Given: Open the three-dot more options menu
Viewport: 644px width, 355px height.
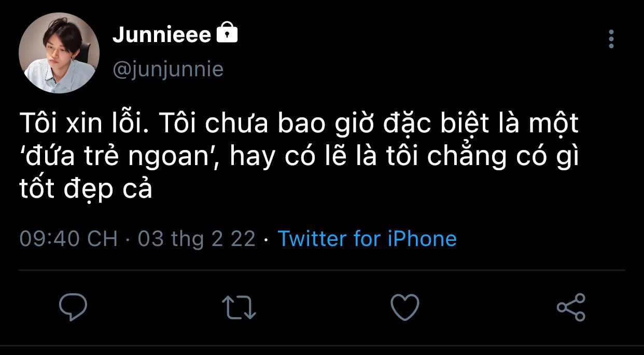Looking at the screenshot, I should (611, 39).
